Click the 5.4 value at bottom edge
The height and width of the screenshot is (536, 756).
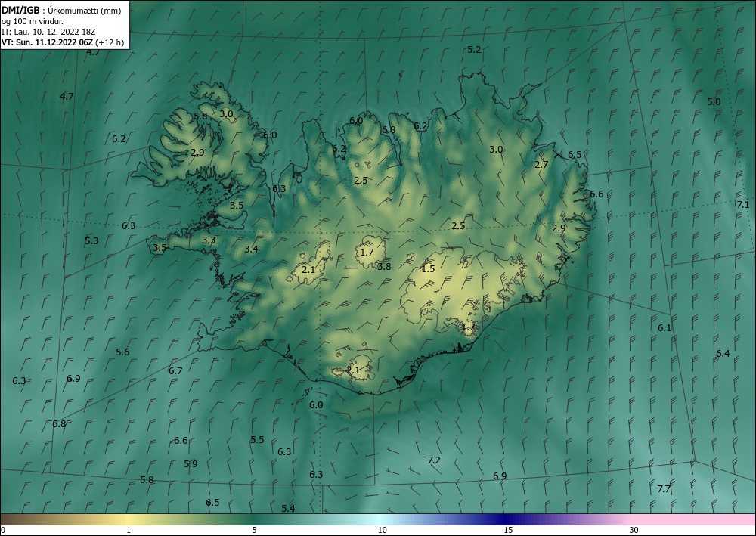tap(288, 508)
